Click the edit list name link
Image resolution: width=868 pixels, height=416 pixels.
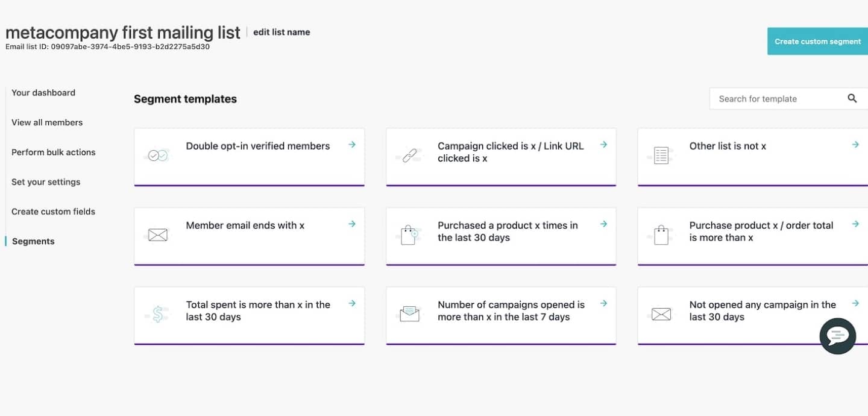(281, 33)
